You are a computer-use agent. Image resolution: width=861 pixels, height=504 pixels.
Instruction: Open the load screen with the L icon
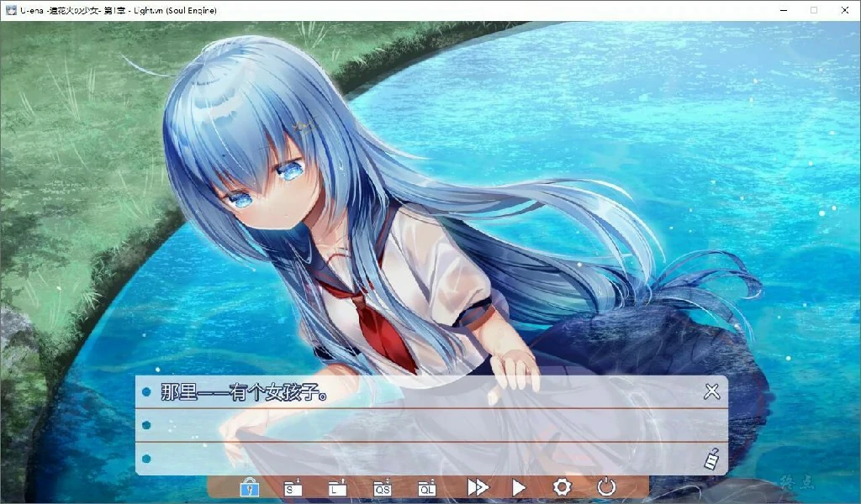[x=339, y=487]
